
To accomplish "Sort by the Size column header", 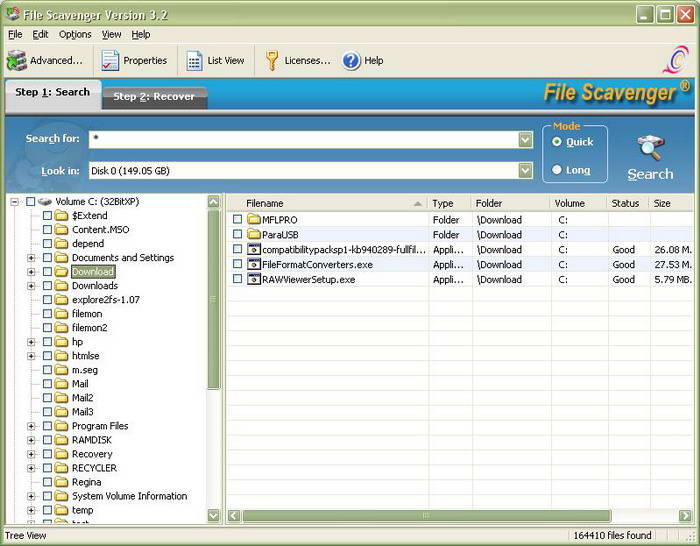I will pyautogui.click(x=671, y=203).
